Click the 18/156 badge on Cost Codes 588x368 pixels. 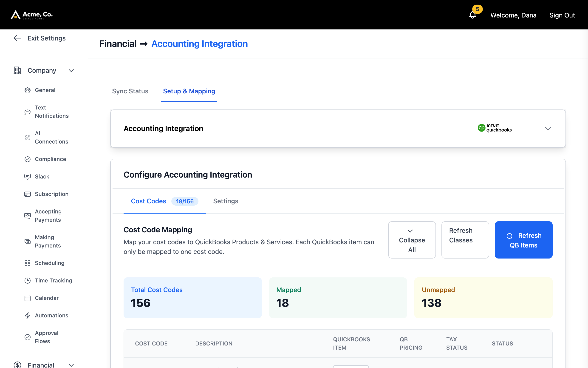pos(185,201)
